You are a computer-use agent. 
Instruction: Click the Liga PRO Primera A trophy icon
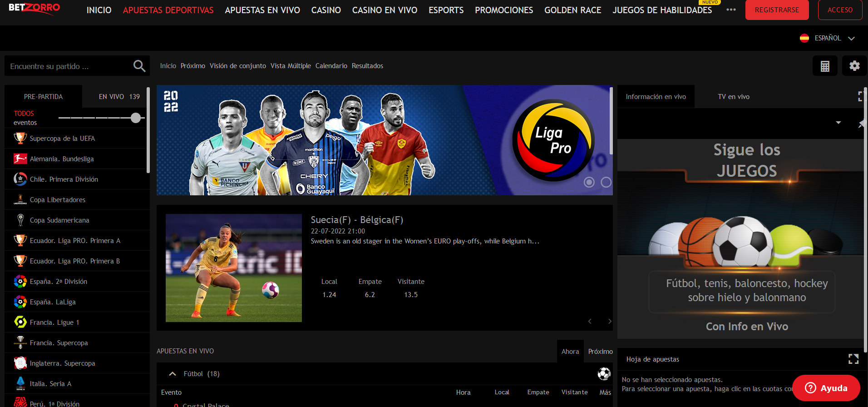click(20, 240)
